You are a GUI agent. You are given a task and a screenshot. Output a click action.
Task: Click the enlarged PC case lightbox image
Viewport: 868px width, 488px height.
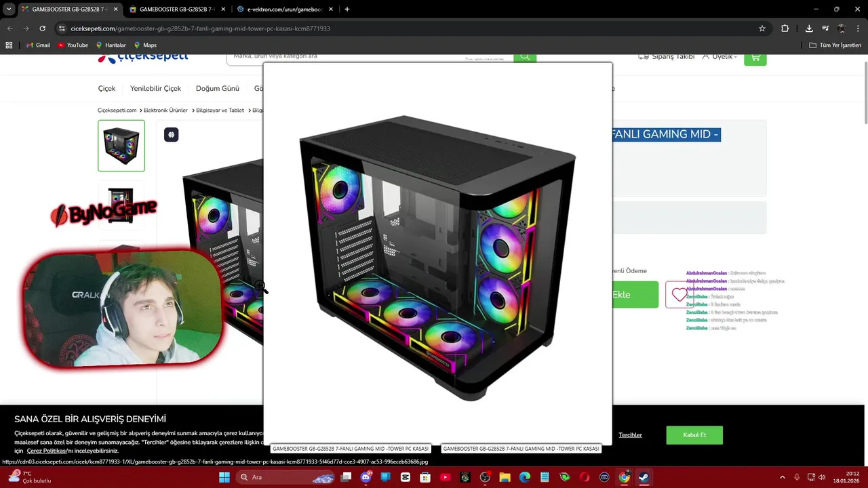(x=437, y=254)
